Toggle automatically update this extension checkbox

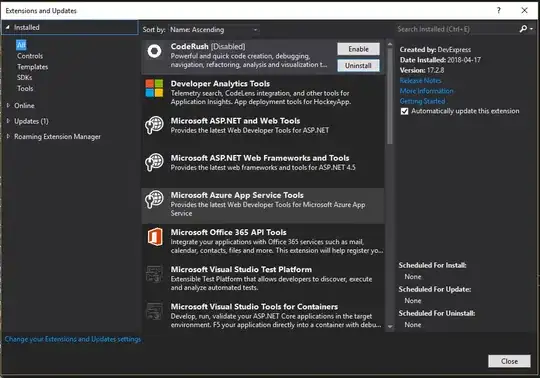pyautogui.click(x=404, y=111)
